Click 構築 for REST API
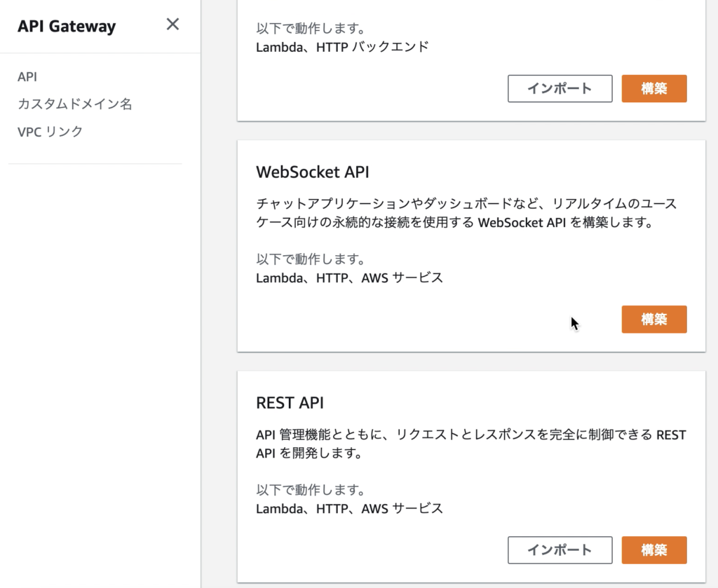The width and height of the screenshot is (718, 588). [x=654, y=549]
